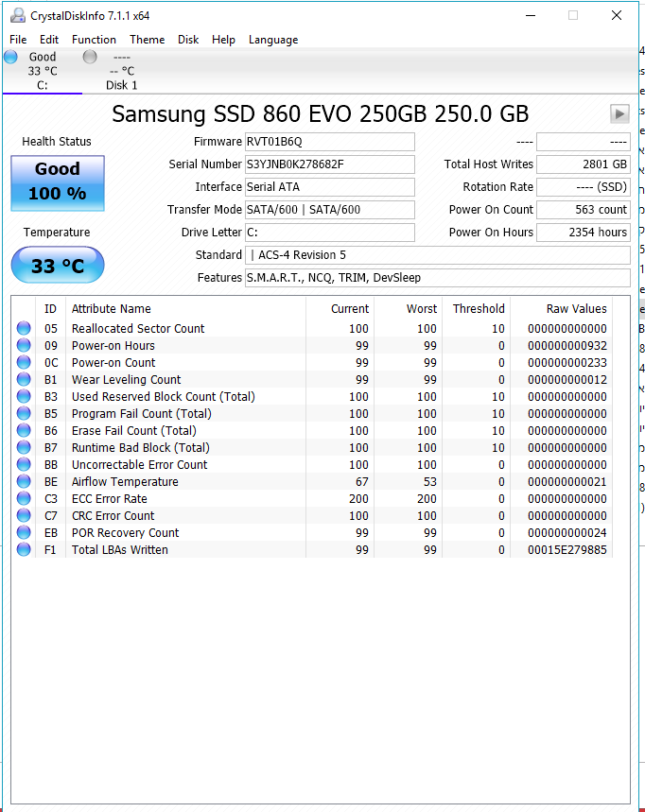
Task: Open the Function menu
Action: coord(94,40)
